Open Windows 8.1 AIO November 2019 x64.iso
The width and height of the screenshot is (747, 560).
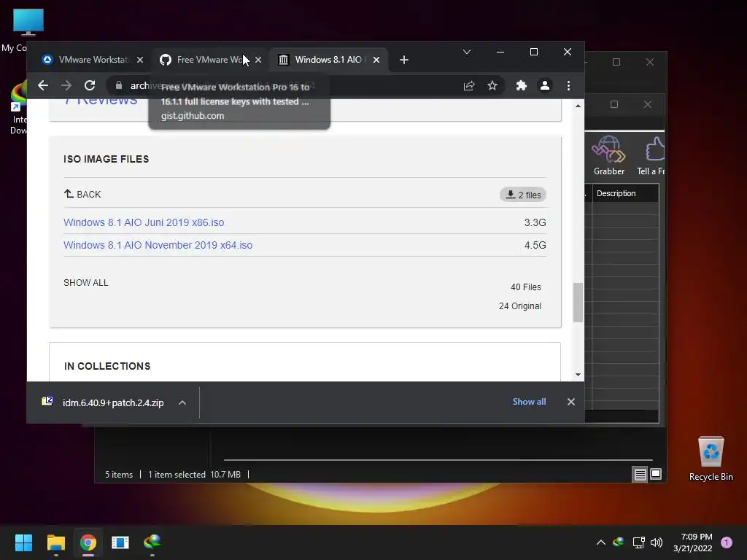(158, 245)
